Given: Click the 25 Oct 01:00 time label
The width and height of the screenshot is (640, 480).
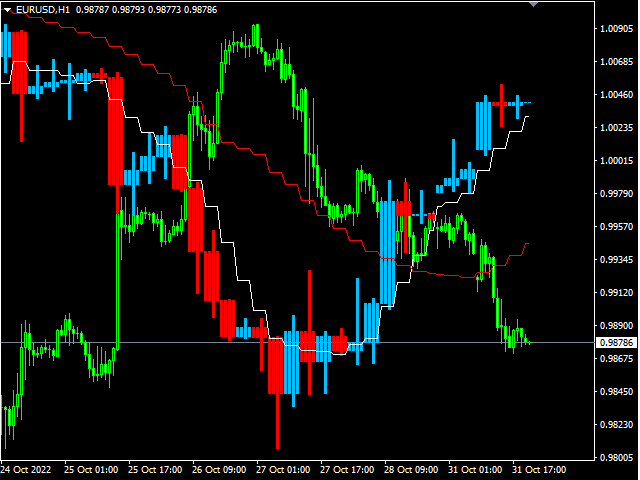Looking at the screenshot, I should click(x=91, y=470).
